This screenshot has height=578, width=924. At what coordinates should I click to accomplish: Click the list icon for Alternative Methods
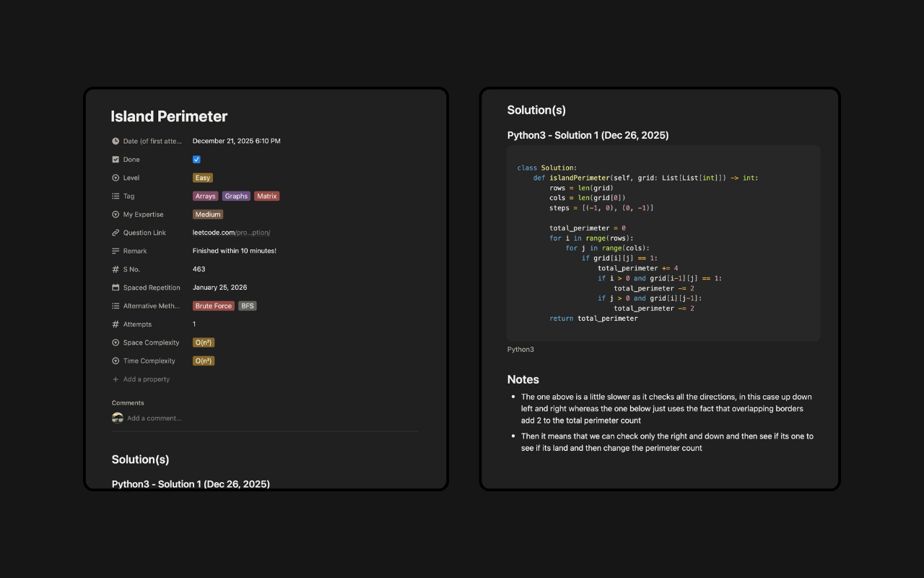point(115,306)
